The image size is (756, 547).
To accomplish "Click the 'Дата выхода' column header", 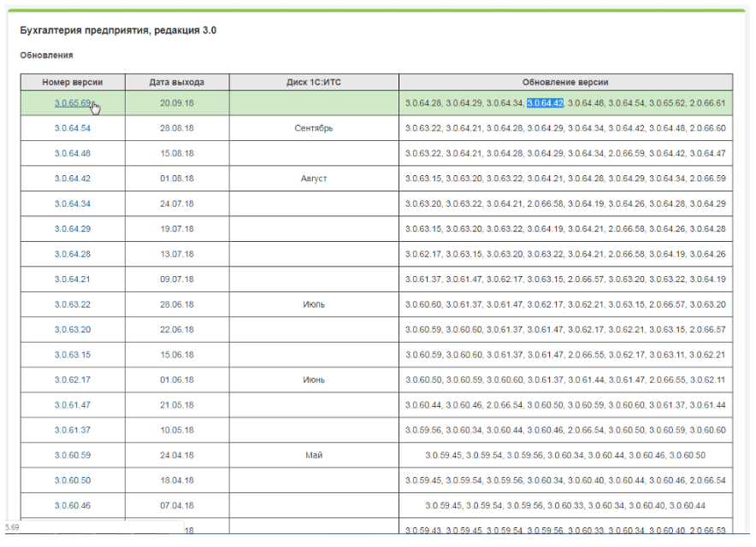I will [177, 82].
